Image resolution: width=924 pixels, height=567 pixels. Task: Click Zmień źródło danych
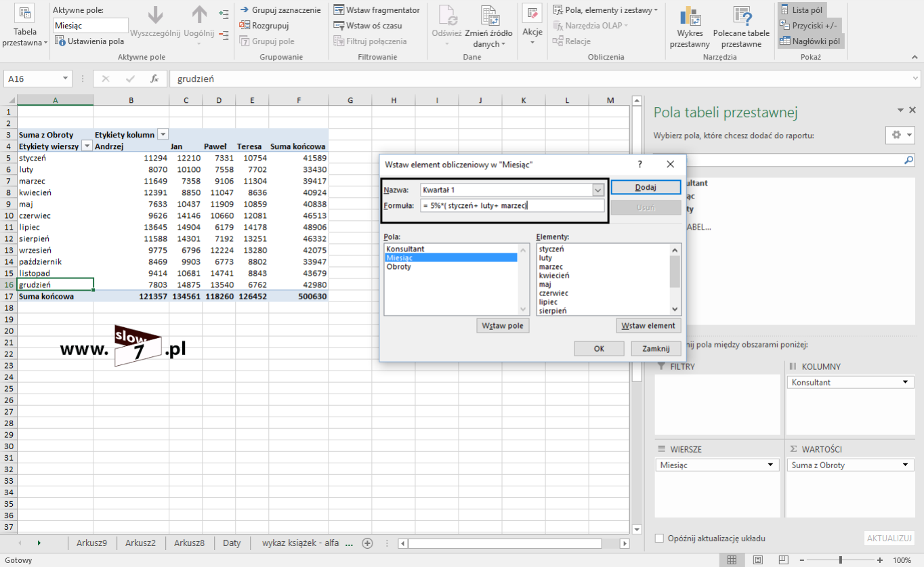click(x=488, y=26)
